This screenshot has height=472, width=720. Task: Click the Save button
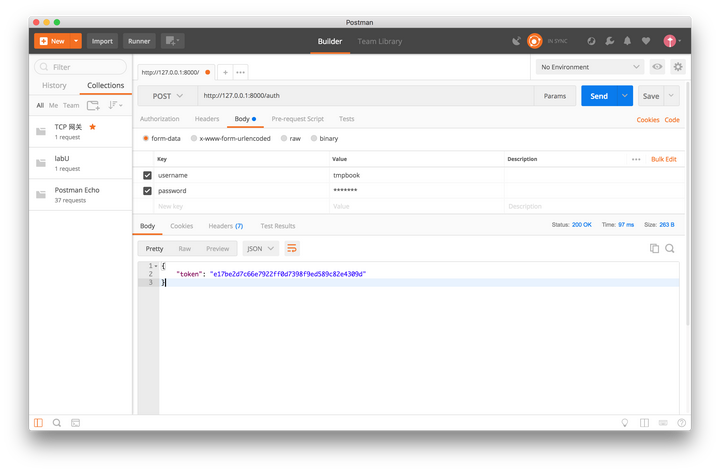click(651, 96)
